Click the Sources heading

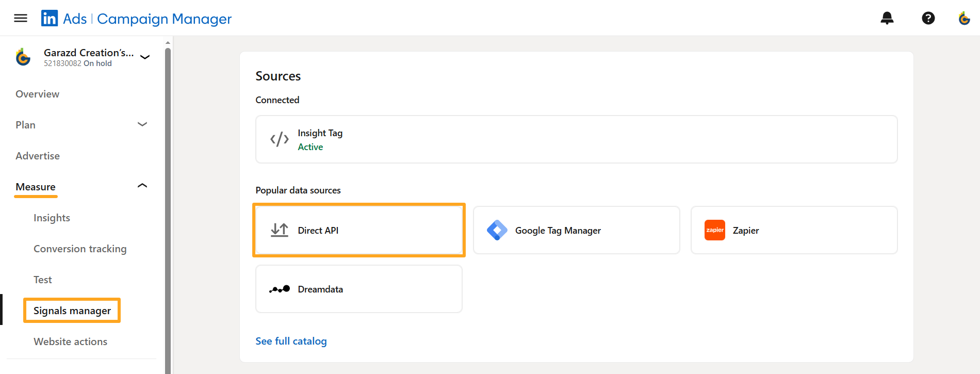278,76
